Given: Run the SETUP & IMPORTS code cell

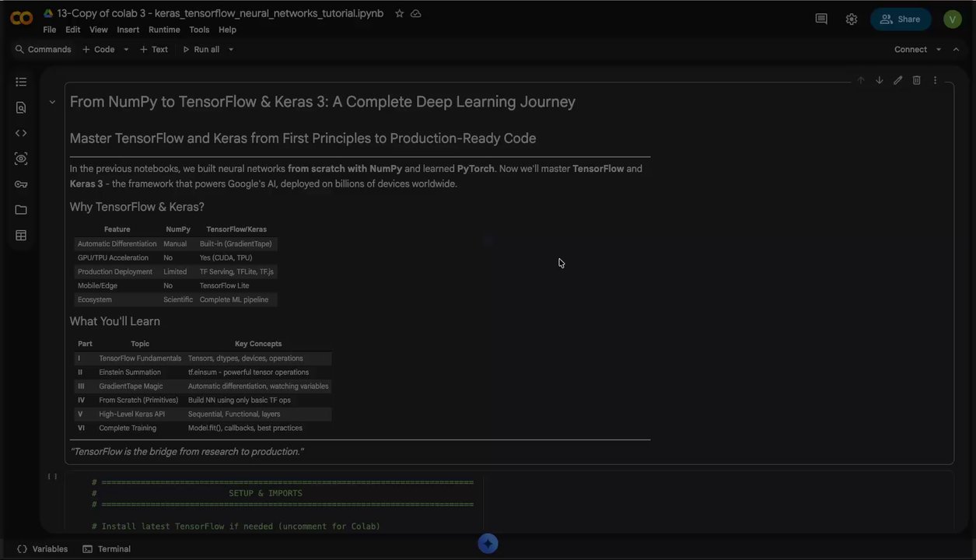Looking at the screenshot, I should pyautogui.click(x=52, y=476).
